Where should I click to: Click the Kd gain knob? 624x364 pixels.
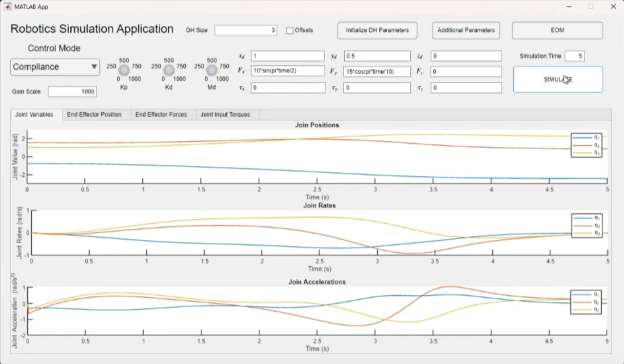tap(169, 70)
